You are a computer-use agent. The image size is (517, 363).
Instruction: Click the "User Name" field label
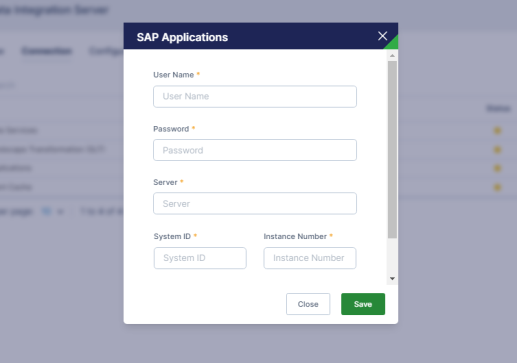click(x=174, y=75)
